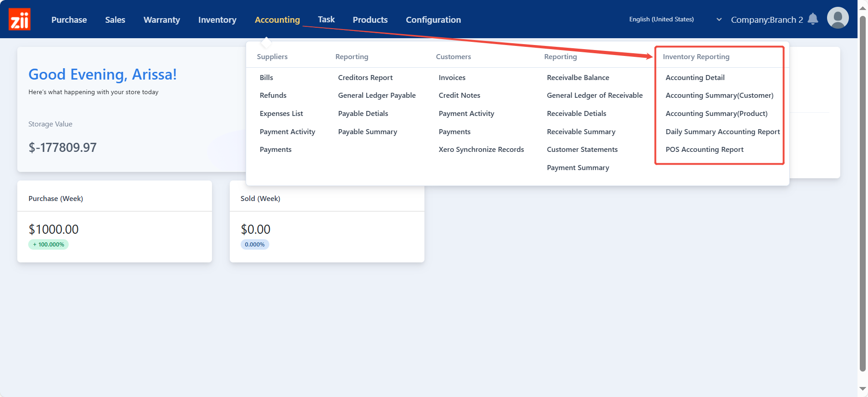Open POS Accounting Report
The width and height of the screenshot is (868, 397).
(705, 149)
